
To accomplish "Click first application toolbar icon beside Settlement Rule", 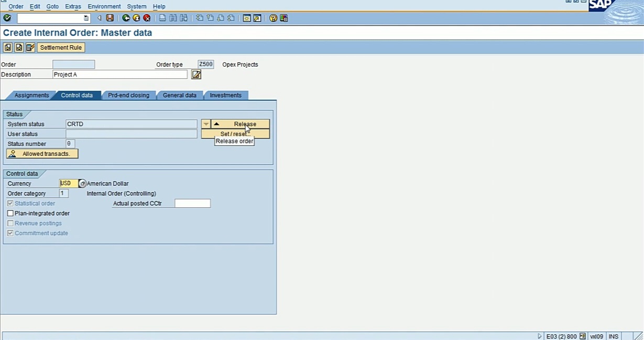I will pos(7,47).
